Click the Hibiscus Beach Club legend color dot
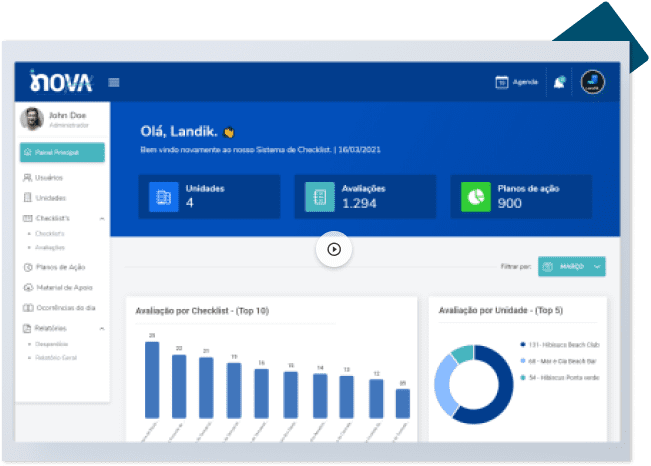 [522, 343]
